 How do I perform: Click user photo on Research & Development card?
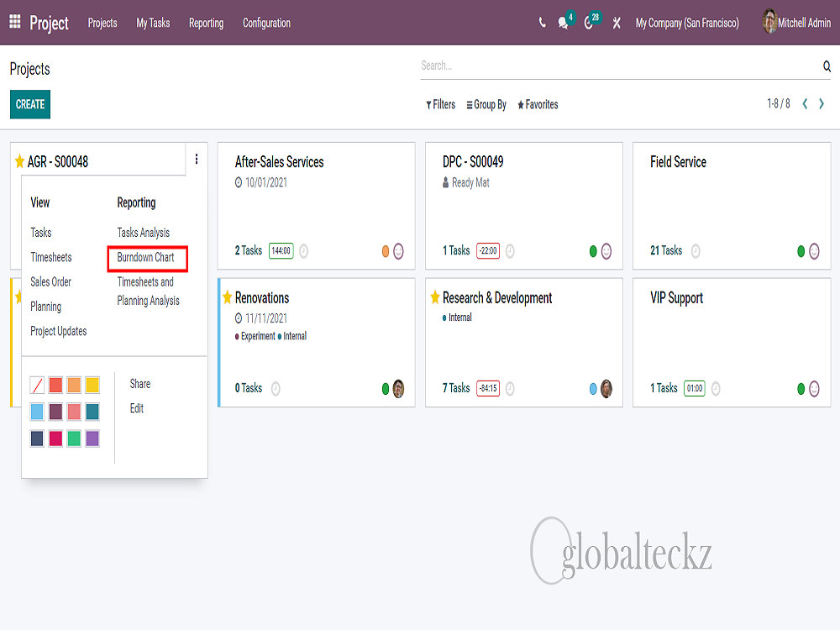pos(606,389)
